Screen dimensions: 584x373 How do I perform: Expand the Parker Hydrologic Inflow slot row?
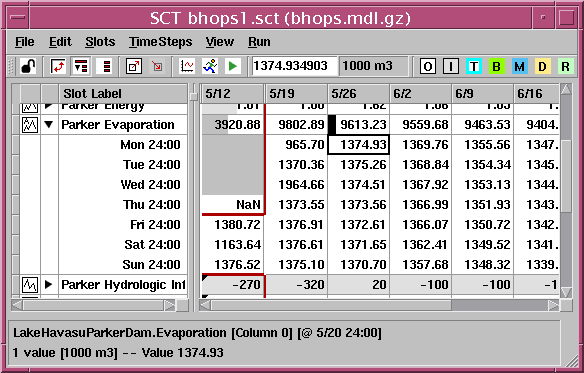(x=48, y=285)
